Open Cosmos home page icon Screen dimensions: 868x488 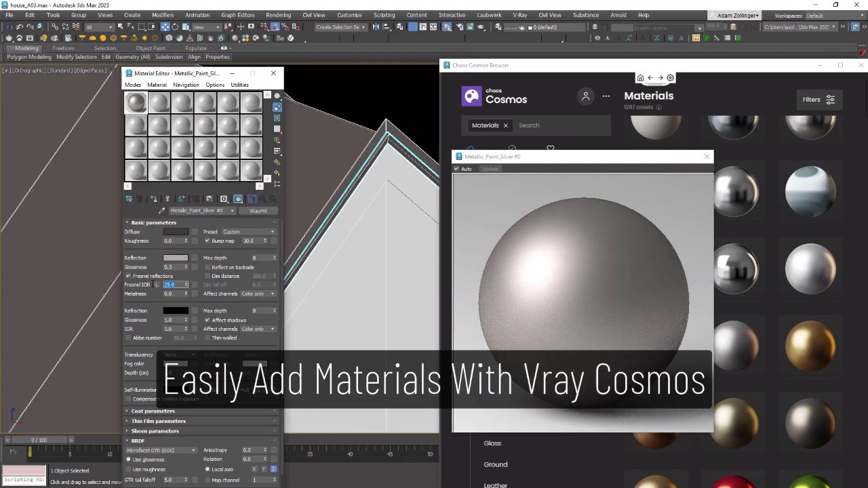[639, 78]
